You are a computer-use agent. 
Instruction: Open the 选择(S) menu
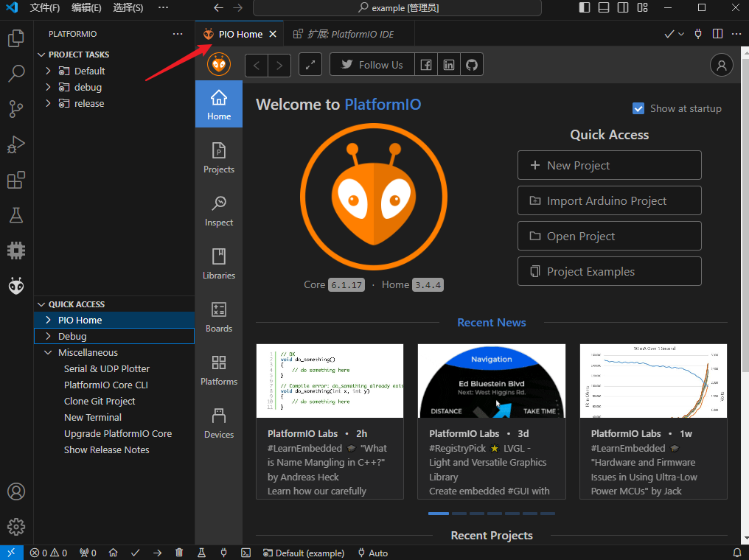[128, 7]
